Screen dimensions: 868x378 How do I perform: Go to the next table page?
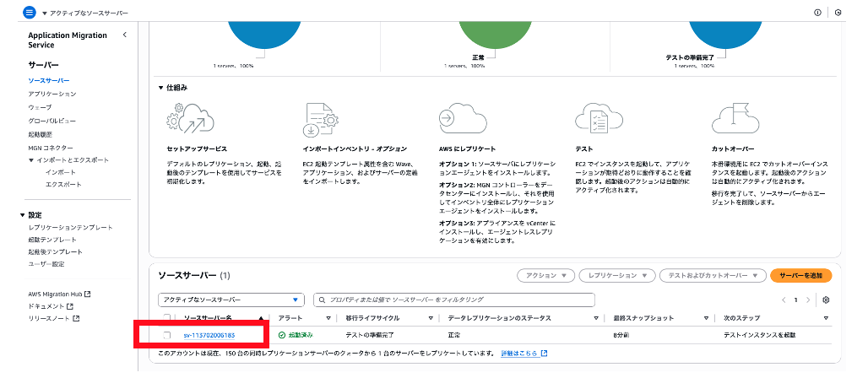tap(808, 300)
